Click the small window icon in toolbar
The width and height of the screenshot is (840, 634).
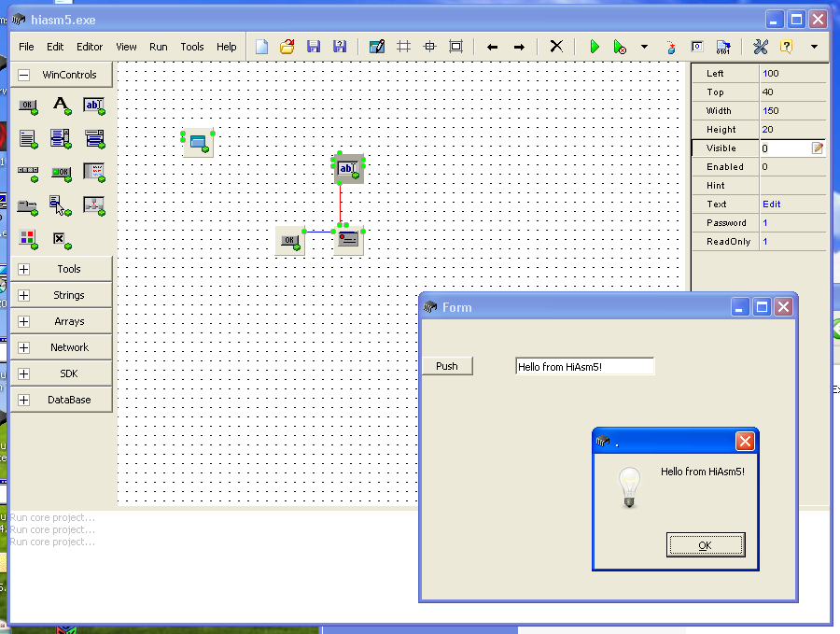coord(697,47)
